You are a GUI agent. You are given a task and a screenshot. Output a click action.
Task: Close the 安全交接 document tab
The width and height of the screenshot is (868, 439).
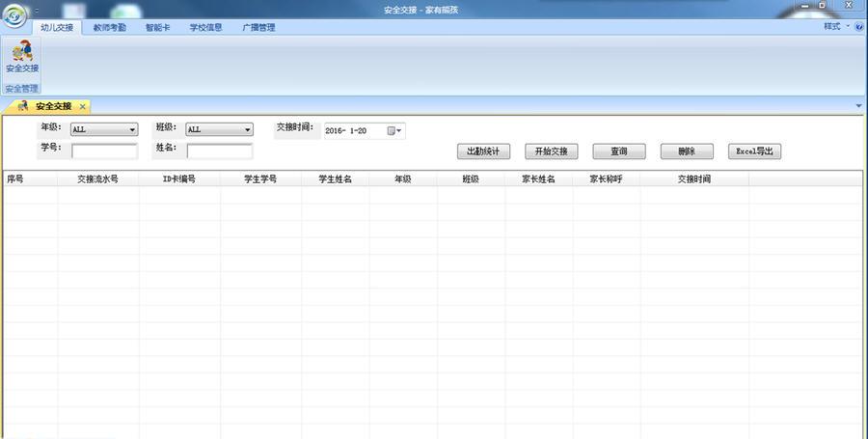click(x=83, y=107)
